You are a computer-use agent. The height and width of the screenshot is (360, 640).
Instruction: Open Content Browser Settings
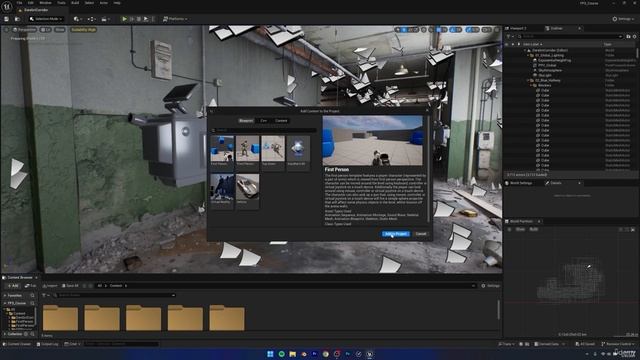490,286
